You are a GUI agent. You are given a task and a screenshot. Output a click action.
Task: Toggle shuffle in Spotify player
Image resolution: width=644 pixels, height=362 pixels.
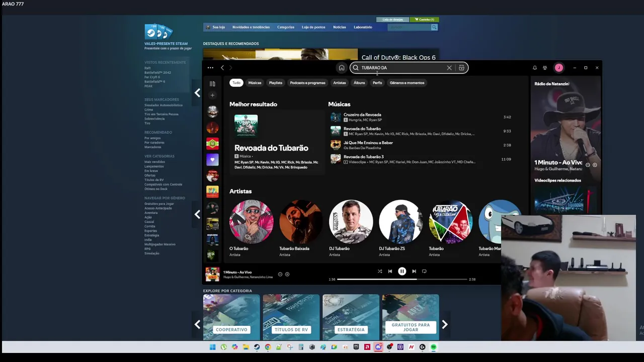[x=380, y=271]
